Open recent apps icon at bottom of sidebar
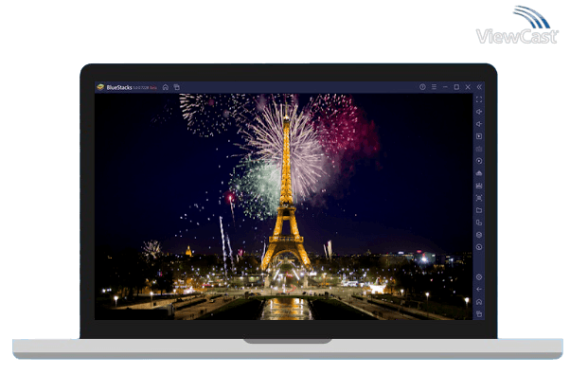 point(479,313)
